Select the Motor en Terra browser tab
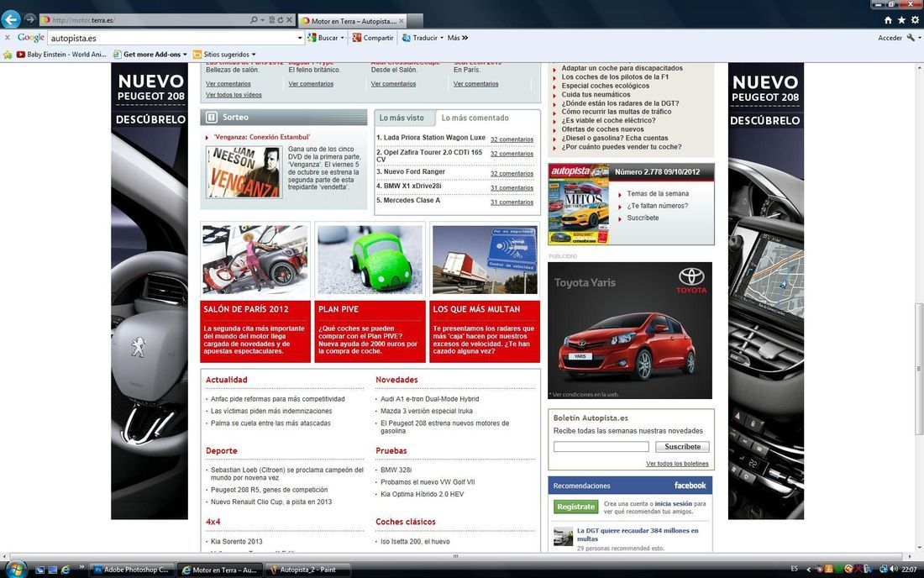Screen dimensions: 924x578 tap(352, 21)
